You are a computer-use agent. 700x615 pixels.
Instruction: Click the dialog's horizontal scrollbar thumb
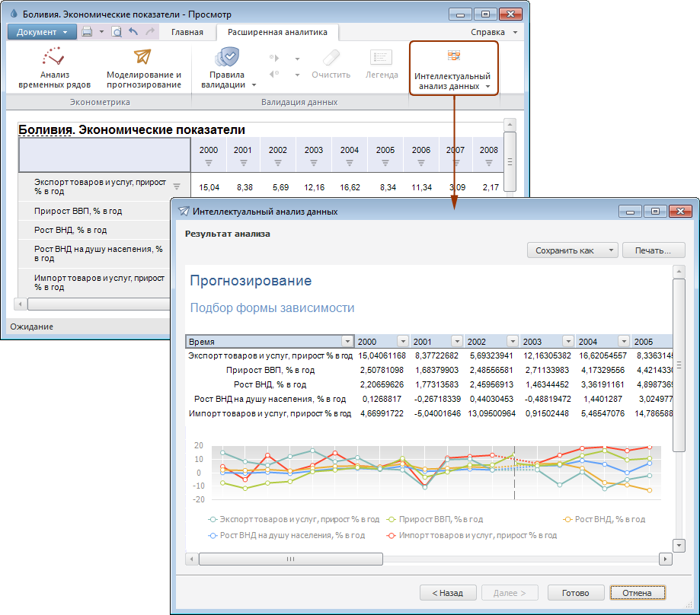point(289,559)
